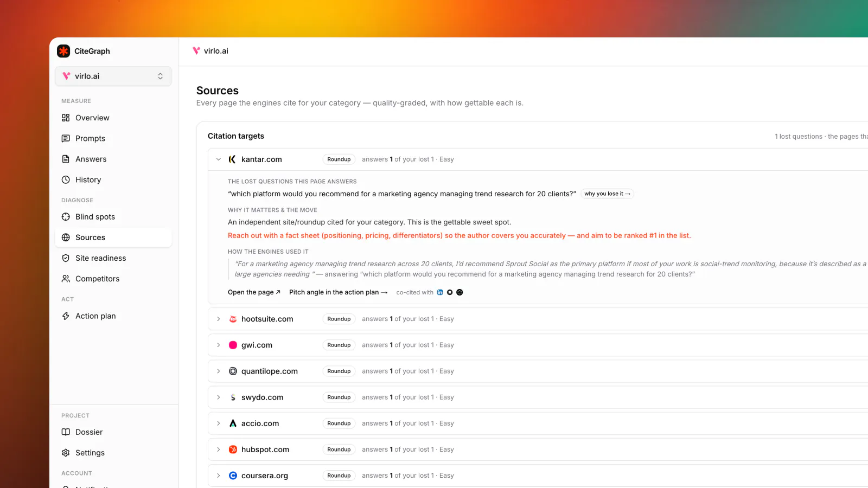This screenshot has width=868, height=488.
Task: Click the accio.com favicon
Action: 233,423
